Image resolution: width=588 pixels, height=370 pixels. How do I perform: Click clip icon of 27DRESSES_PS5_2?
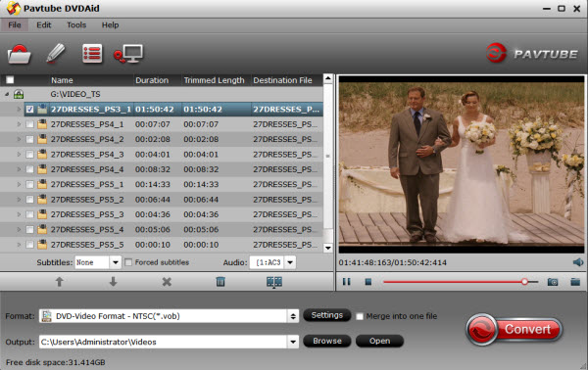[42, 200]
